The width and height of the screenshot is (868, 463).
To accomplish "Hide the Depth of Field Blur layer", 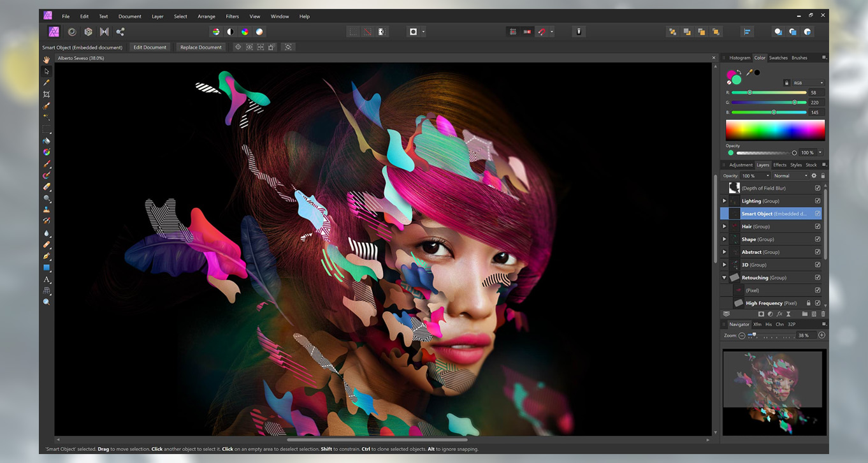I will (818, 188).
